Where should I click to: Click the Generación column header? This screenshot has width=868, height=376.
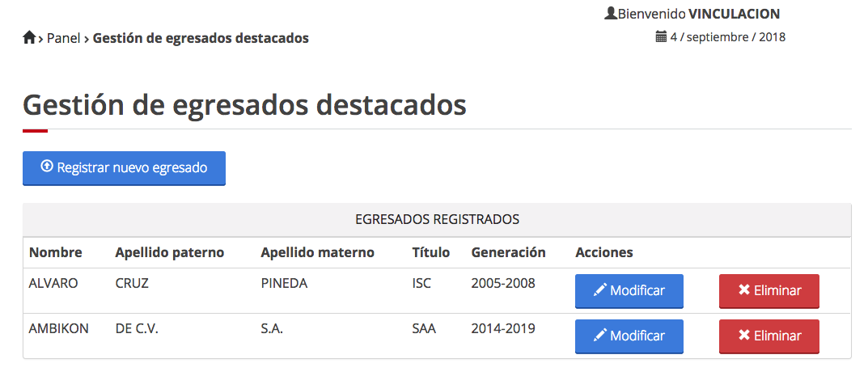coord(508,252)
